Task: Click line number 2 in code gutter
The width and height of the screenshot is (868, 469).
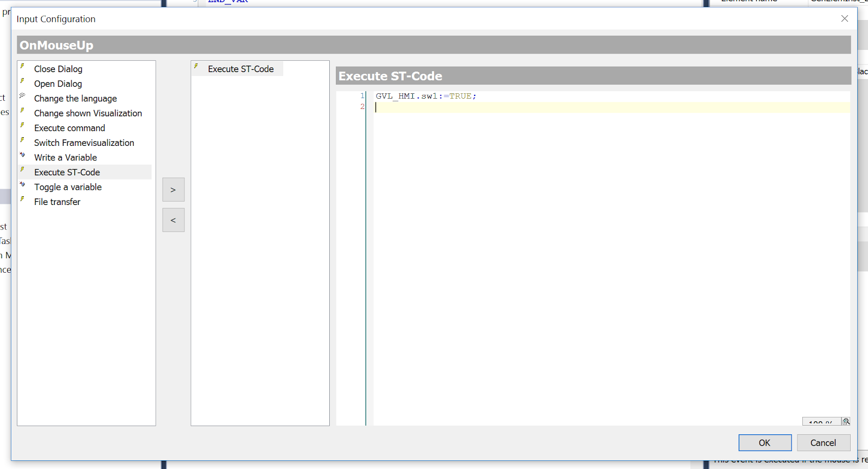Action: (362, 107)
